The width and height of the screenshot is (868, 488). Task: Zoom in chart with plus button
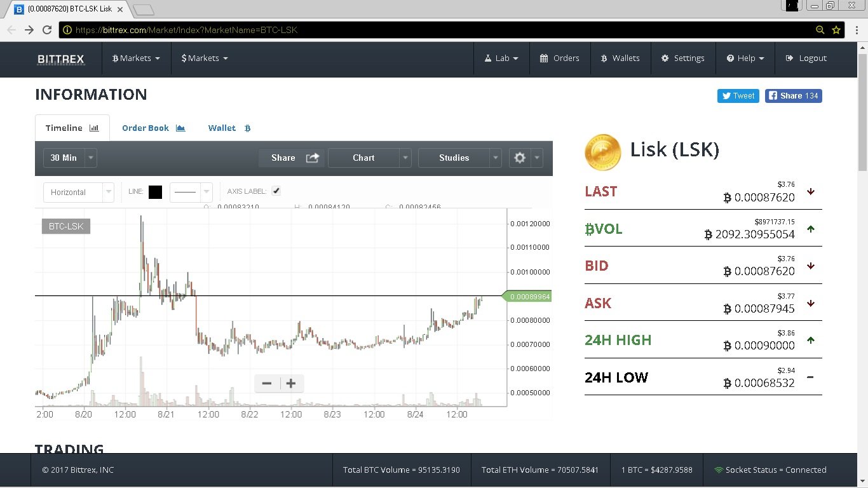tap(291, 383)
